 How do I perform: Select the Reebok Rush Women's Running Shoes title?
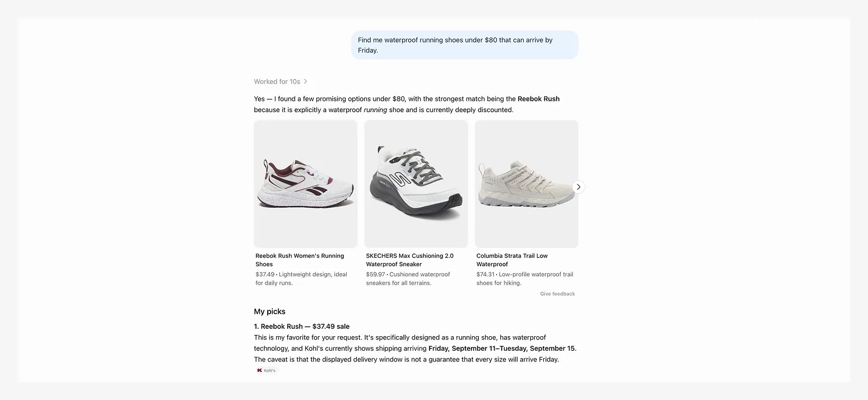click(x=300, y=260)
